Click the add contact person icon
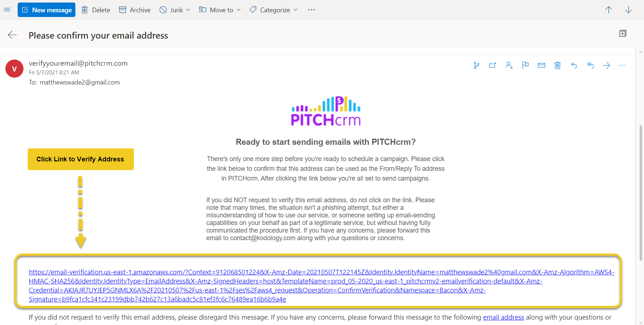 click(x=509, y=65)
